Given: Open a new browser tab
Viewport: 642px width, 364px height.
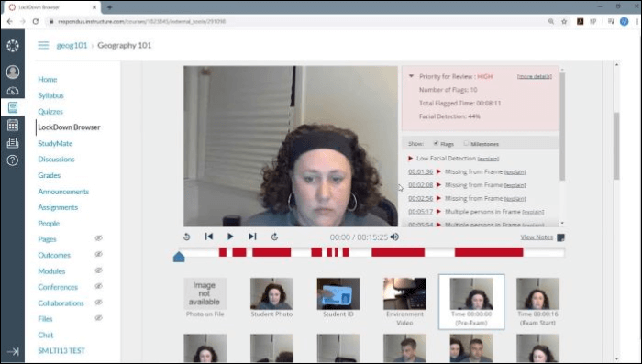Looking at the screenshot, I should (109, 7).
